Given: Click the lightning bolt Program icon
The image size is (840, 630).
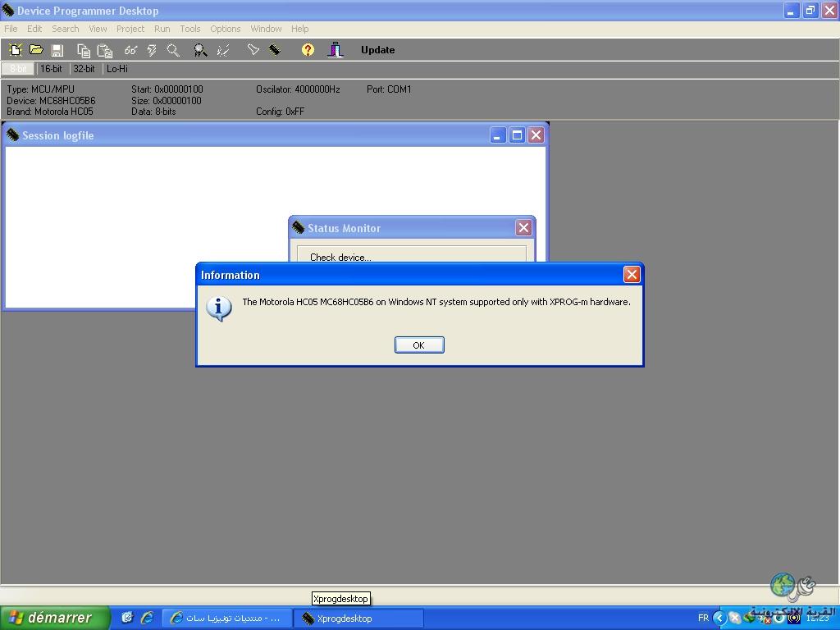Looking at the screenshot, I should [x=152, y=50].
